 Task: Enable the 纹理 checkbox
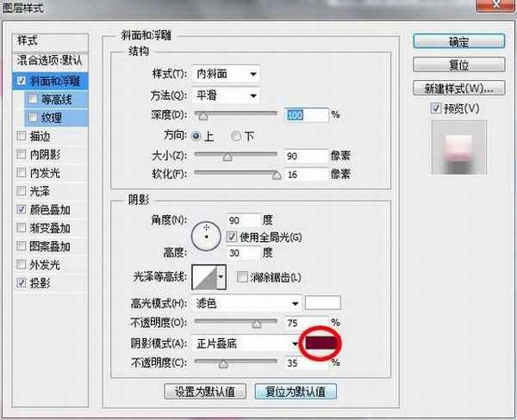click(x=33, y=117)
